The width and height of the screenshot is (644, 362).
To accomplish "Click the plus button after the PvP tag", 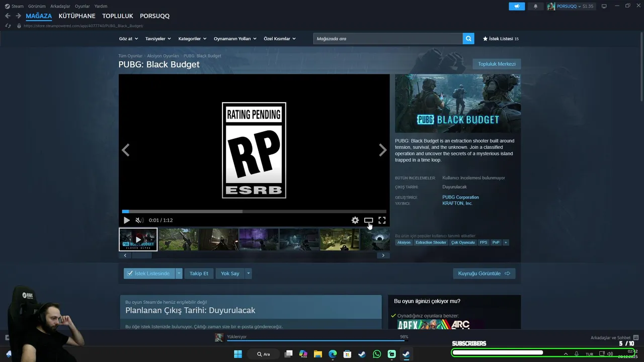I will [506, 242].
